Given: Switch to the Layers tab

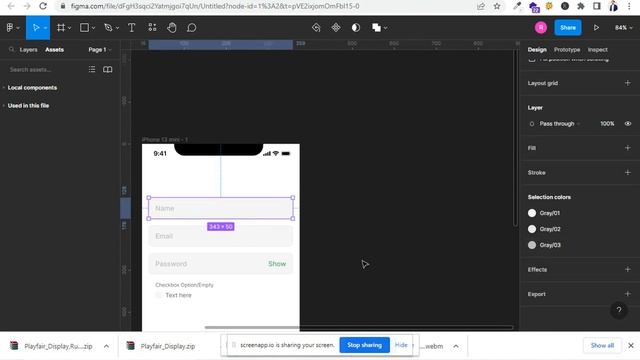Looking at the screenshot, I should [x=28, y=49].
